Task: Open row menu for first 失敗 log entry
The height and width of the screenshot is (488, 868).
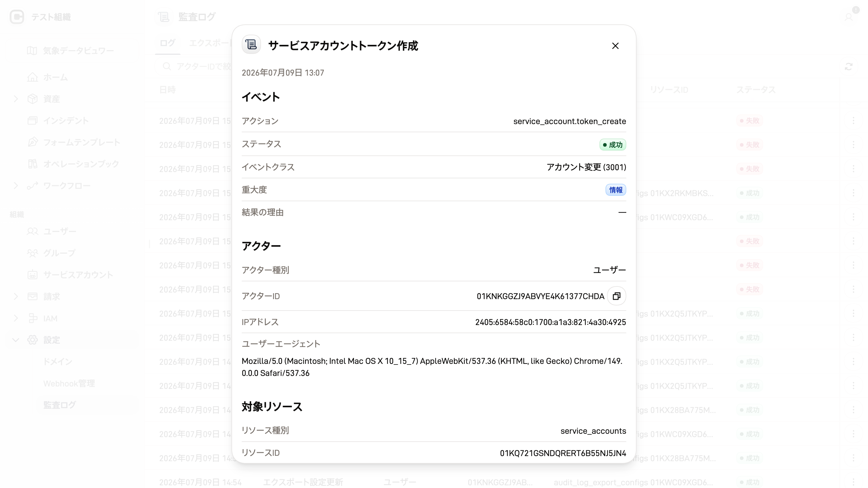Action: pyautogui.click(x=853, y=120)
